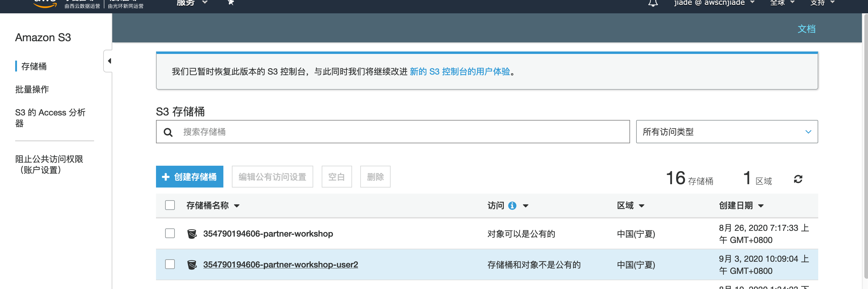Click the notification bell icon
This screenshot has width=868, height=289.
(x=653, y=3)
